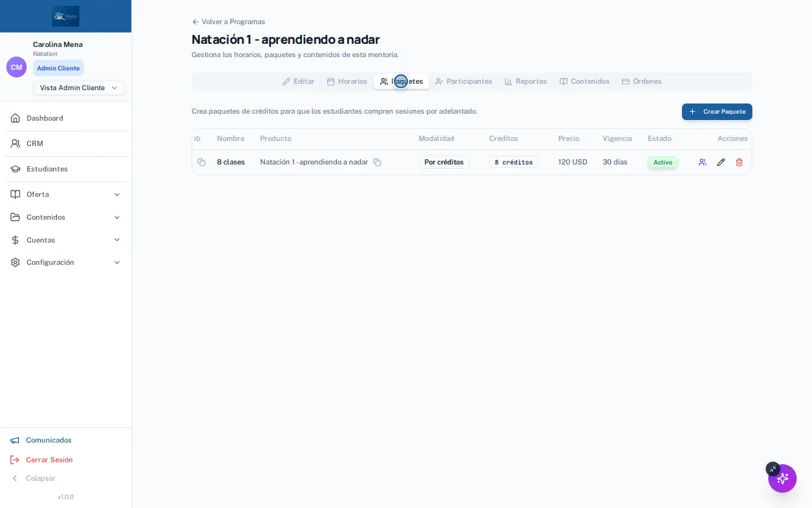Screen dimensions: 812x508
Task: Switch to the Horarios tab
Action: click(x=347, y=81)
